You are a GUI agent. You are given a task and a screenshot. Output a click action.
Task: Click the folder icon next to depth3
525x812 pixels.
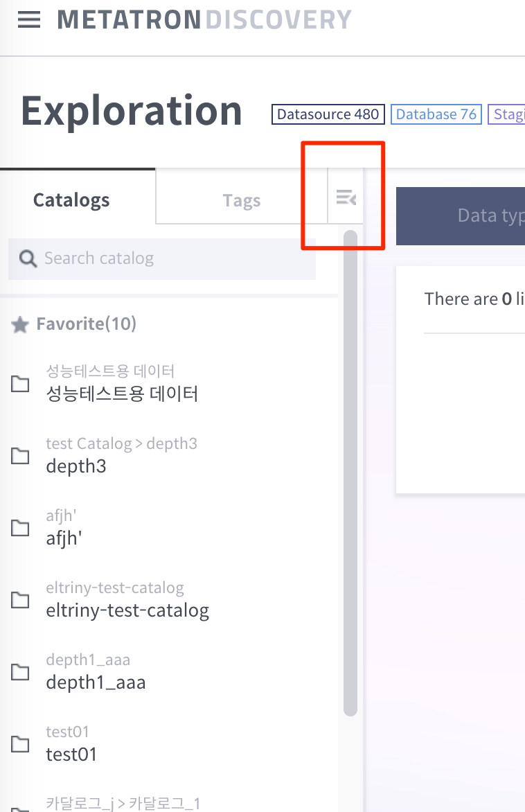click(x=19, y=455)
